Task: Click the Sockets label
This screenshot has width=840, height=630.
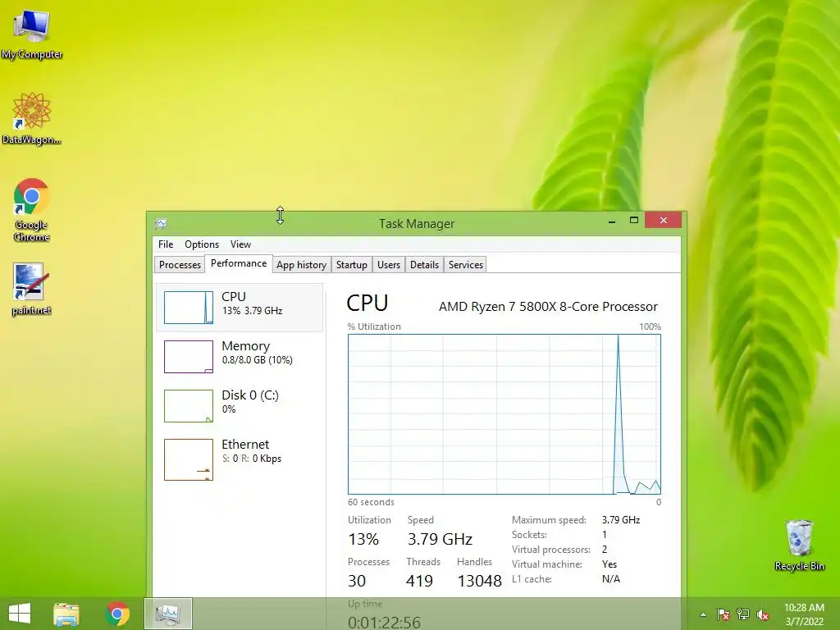Action: pos(529,535)
